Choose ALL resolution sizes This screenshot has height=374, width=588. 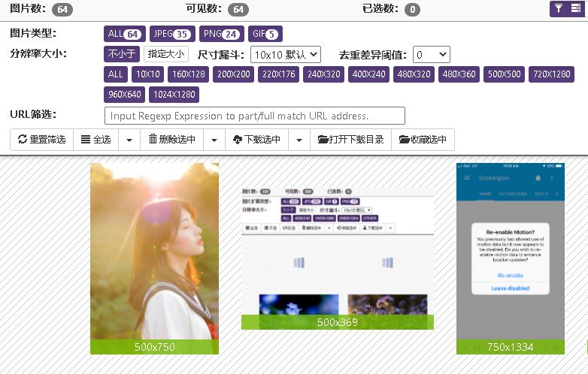tap(116, 74)
